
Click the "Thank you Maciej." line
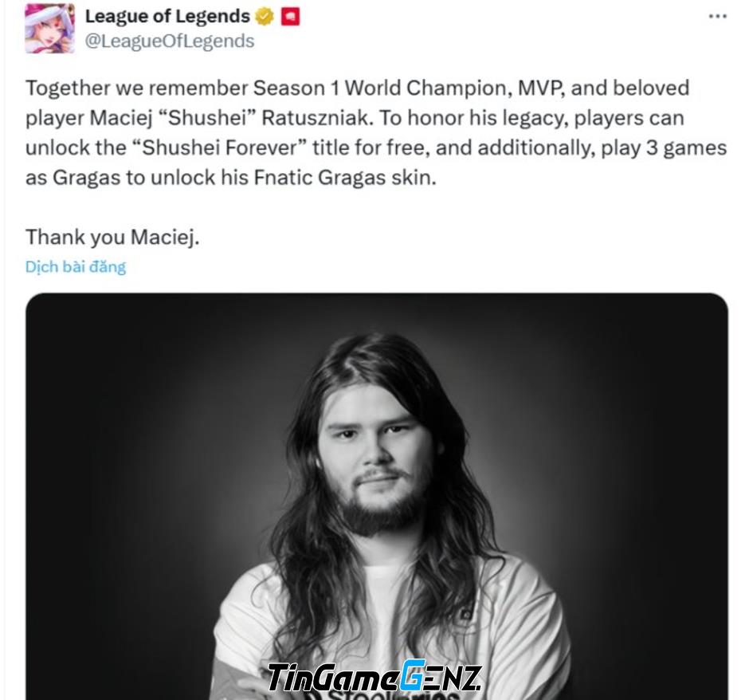point(112,237)
